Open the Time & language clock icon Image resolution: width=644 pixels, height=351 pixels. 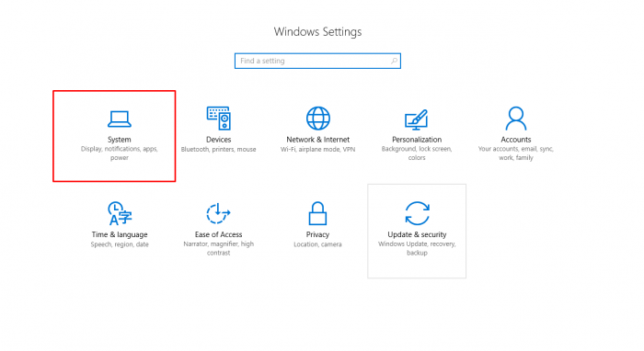pos(120,213)
